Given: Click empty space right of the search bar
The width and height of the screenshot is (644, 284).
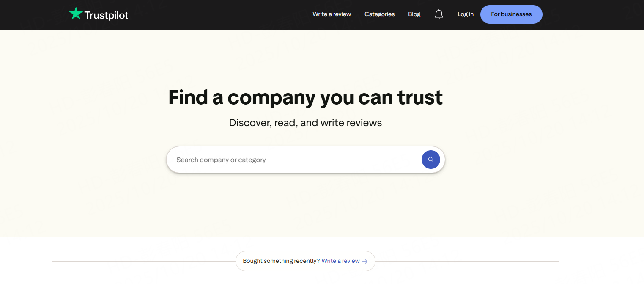Looking at the screenshot, I should pos(529,160).
